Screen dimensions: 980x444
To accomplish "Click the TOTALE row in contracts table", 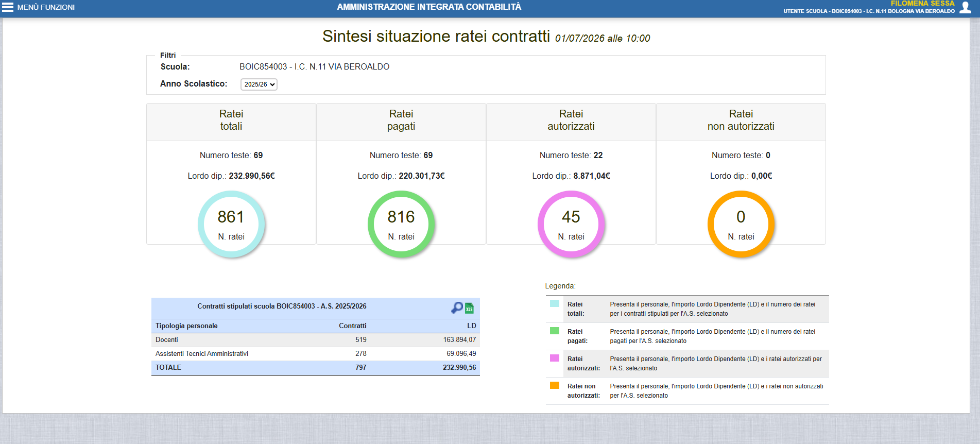I will [316, 368].
